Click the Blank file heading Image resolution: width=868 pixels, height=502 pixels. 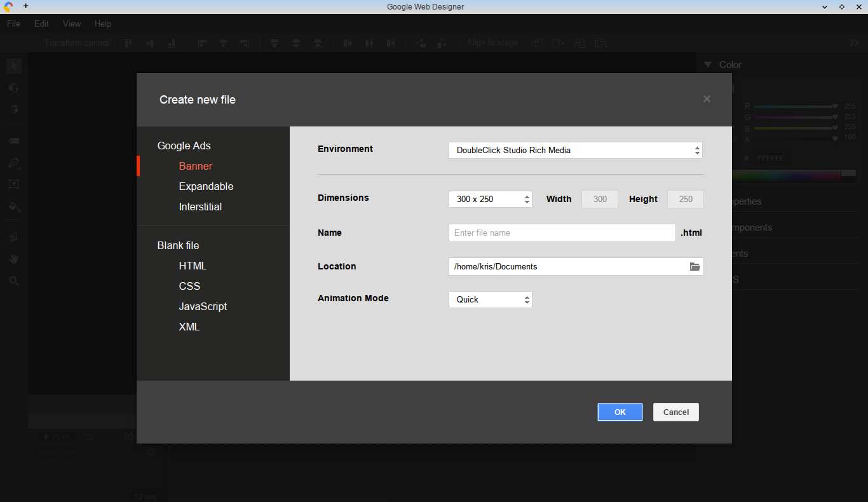click(178, 245)
